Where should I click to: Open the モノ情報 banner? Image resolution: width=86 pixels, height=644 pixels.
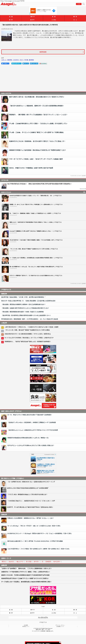[43, 388]
